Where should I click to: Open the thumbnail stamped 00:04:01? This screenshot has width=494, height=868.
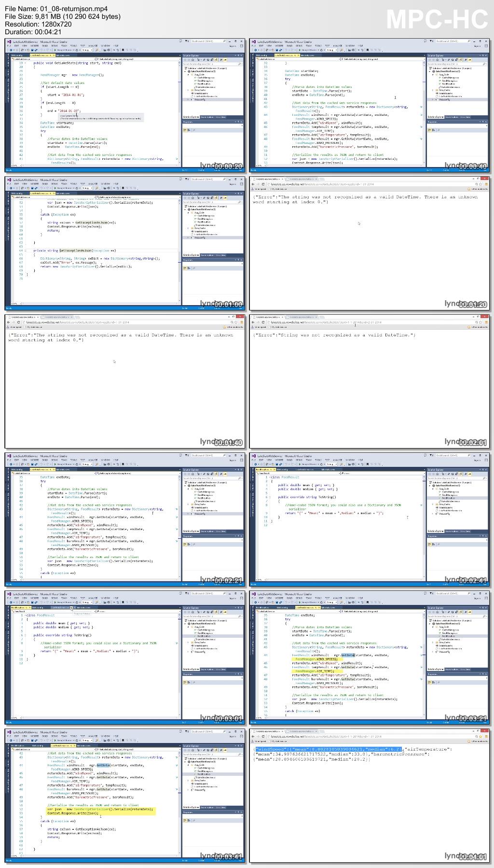tap(370, 796)
